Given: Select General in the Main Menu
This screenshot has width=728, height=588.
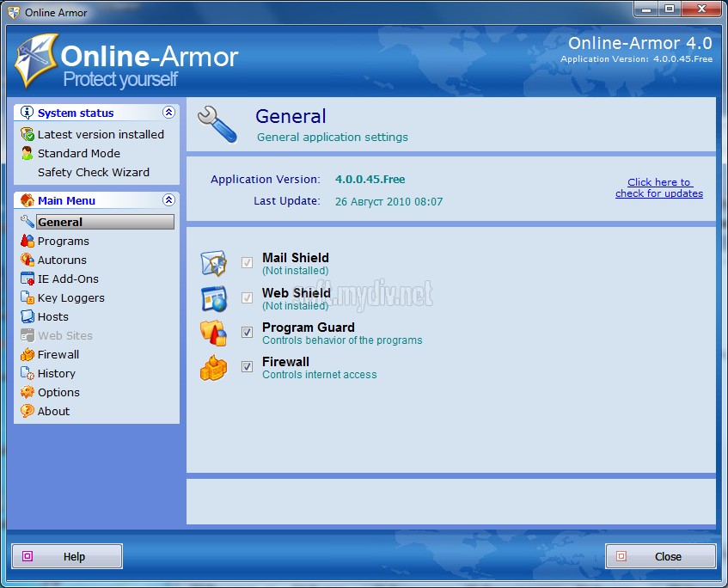Looking at the screenshot, I should pyautogui.click(x=105, y=222).
